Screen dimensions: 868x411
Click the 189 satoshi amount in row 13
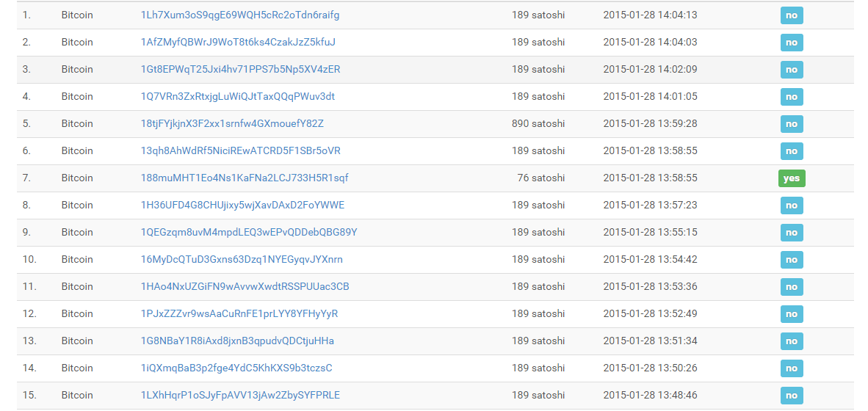pos(538,341)
